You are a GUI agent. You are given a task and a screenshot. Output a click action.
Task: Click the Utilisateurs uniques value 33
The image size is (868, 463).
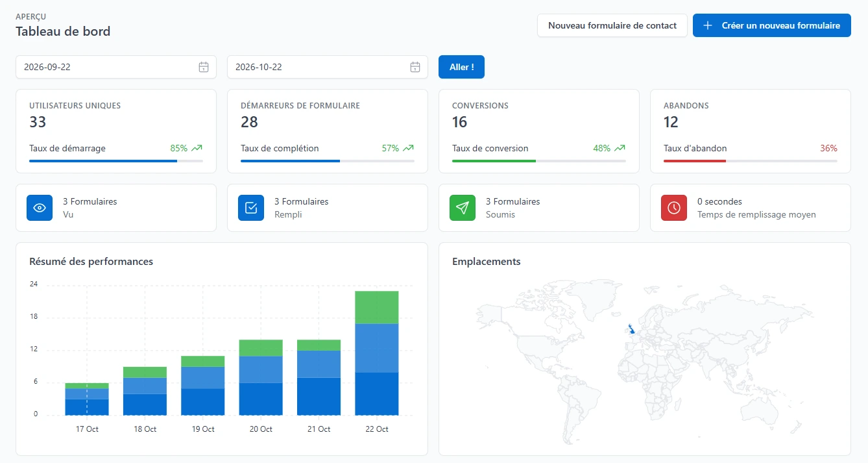(38, 122)
